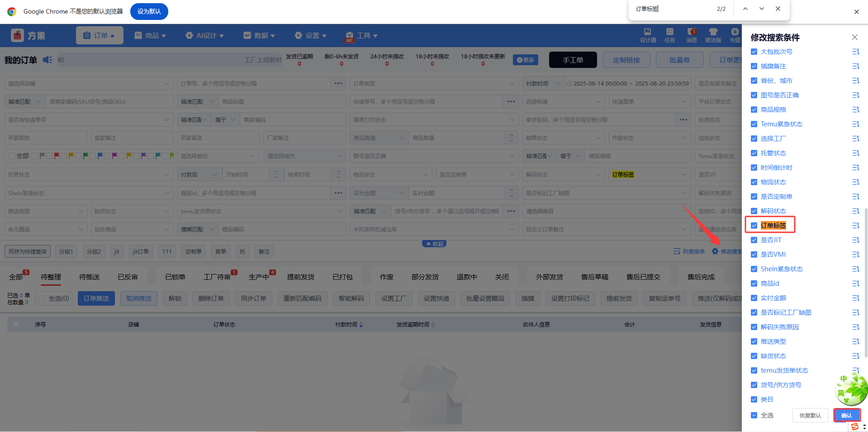Click the reorder handle for 商品规格
868x432 pixels.
pos(855,110)
